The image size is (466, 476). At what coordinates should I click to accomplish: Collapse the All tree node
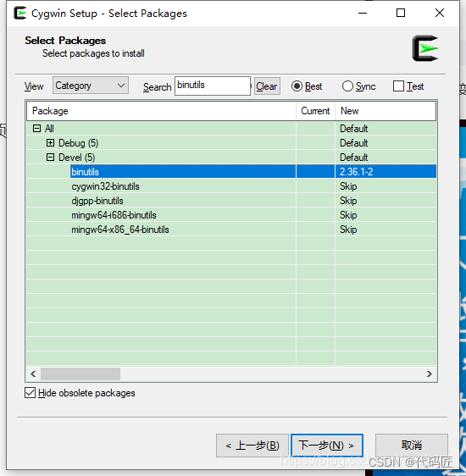[36, 129]
